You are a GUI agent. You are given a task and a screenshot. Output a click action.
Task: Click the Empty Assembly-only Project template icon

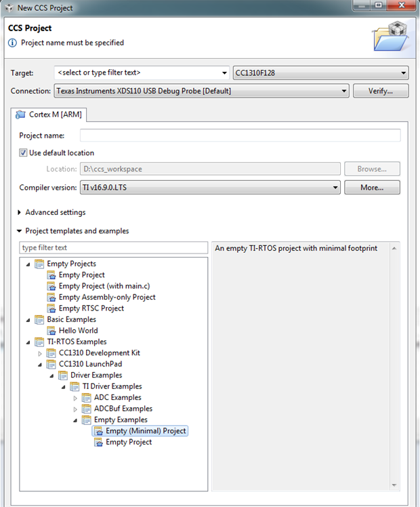pyautogui.click(x=51, y=297)
